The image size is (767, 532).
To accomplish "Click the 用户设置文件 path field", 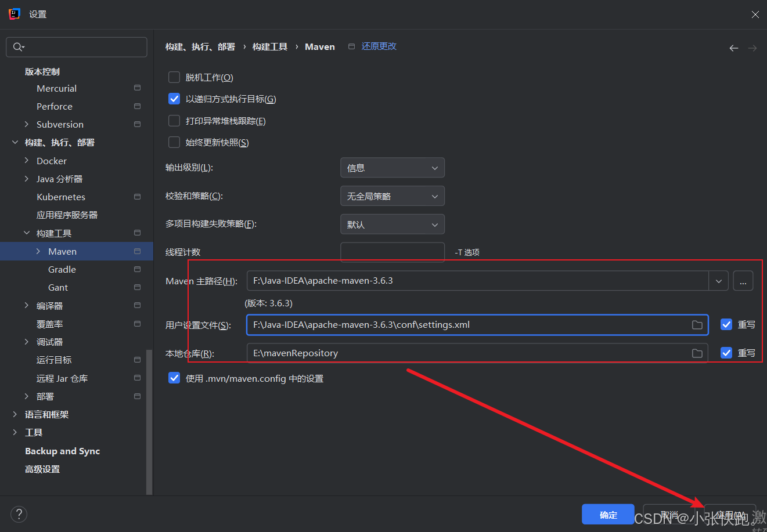I will [477, 325].
